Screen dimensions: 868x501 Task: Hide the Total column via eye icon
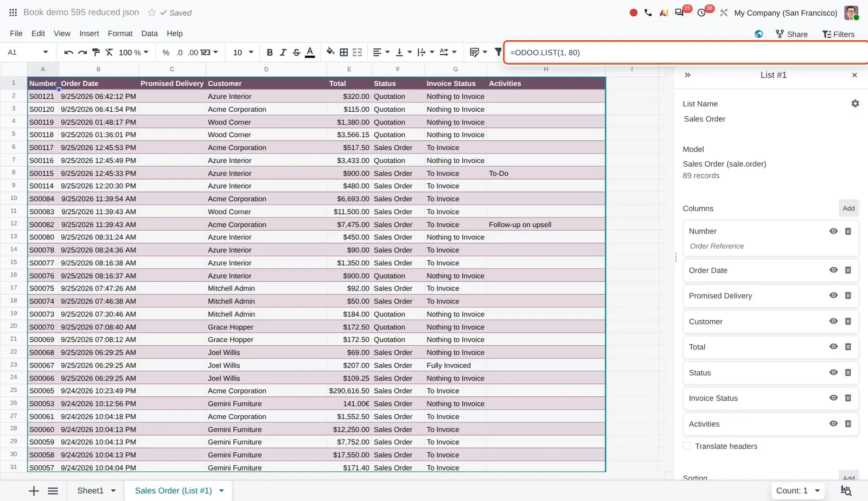point(833,347)
